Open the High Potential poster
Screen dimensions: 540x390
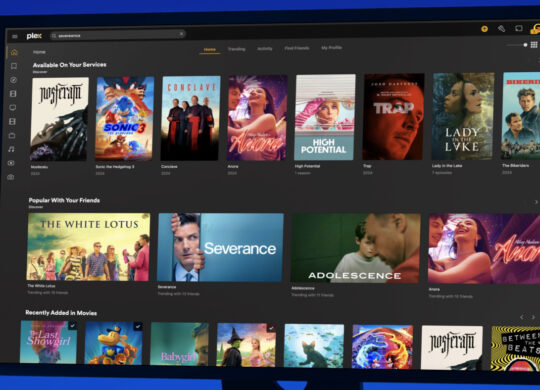point(325,117)
